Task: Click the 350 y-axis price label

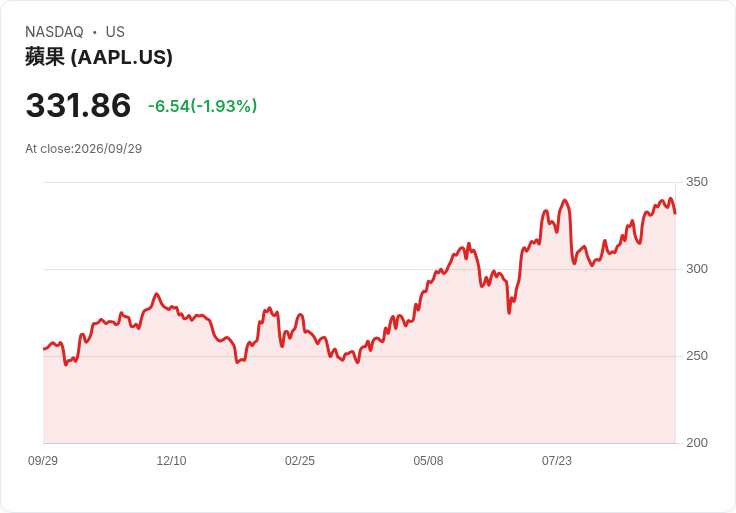Action: [697, 182]
